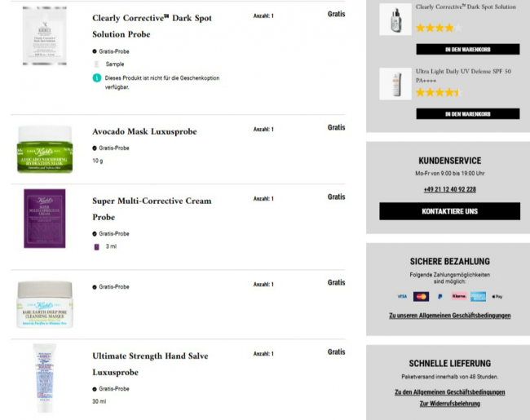This screenshot has width=530, height=420.
Task: Click the Kontaktiere Uns button
Action: click(x=449, y=211)
